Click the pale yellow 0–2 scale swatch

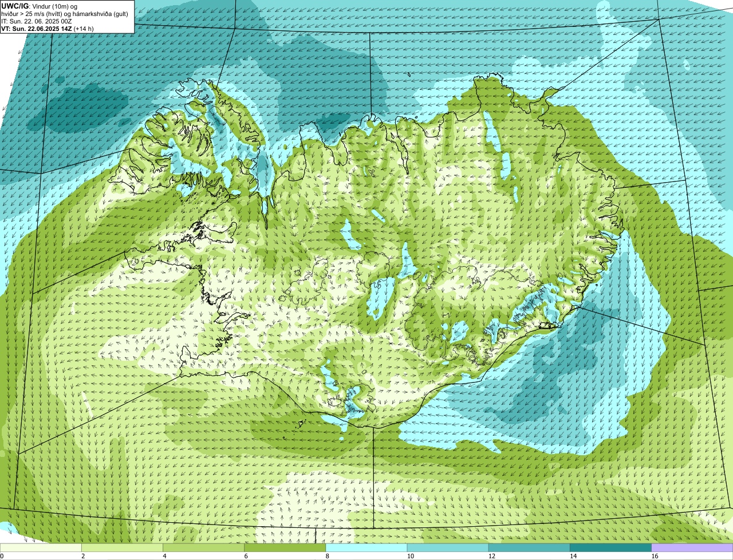point(41,547)
